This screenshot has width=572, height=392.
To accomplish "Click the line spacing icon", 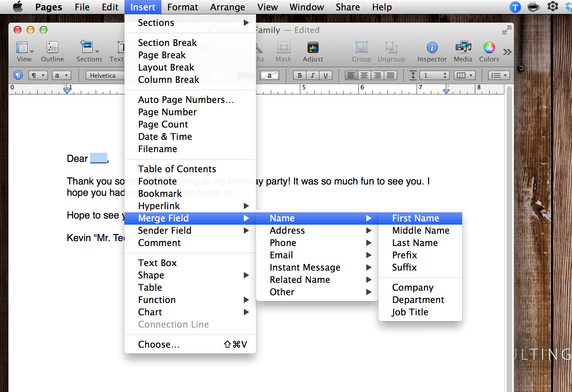I will (x=413, y=75).
